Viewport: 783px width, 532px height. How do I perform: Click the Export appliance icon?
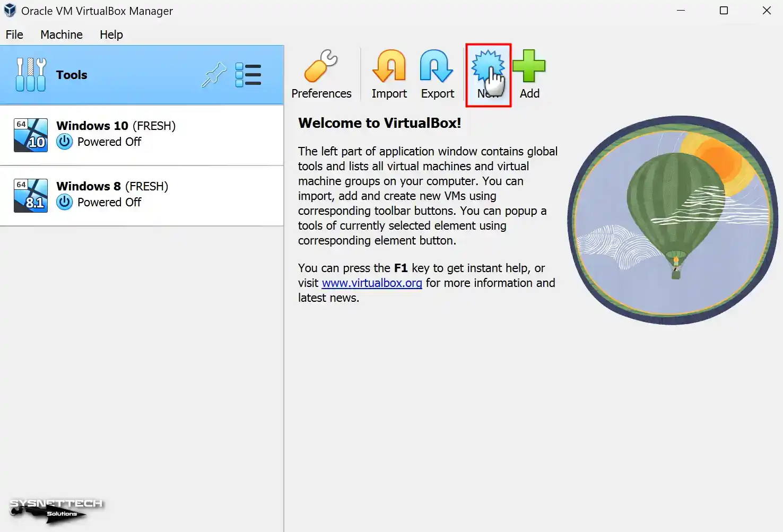point(437,66)
